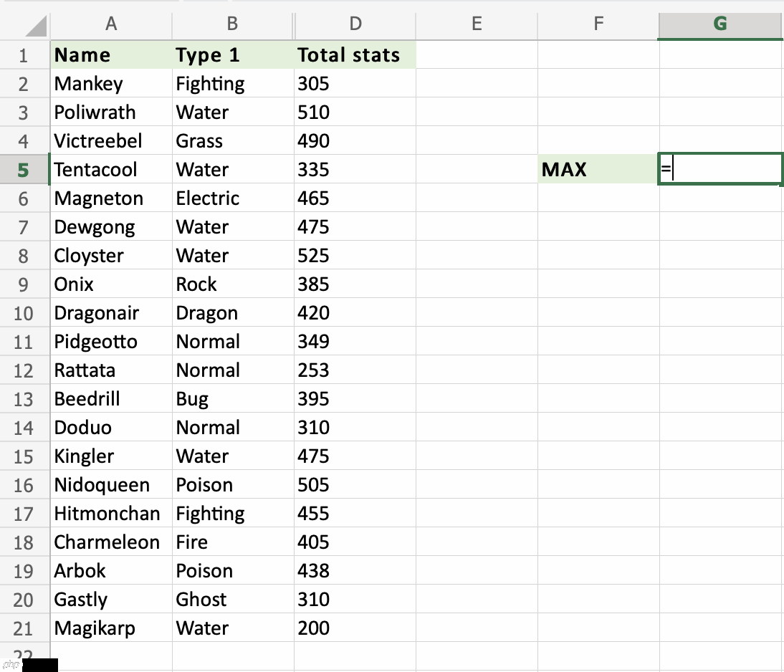Click the Poliwrath cell
Viewport: 784px width, 672px height.
pos(111,112)
